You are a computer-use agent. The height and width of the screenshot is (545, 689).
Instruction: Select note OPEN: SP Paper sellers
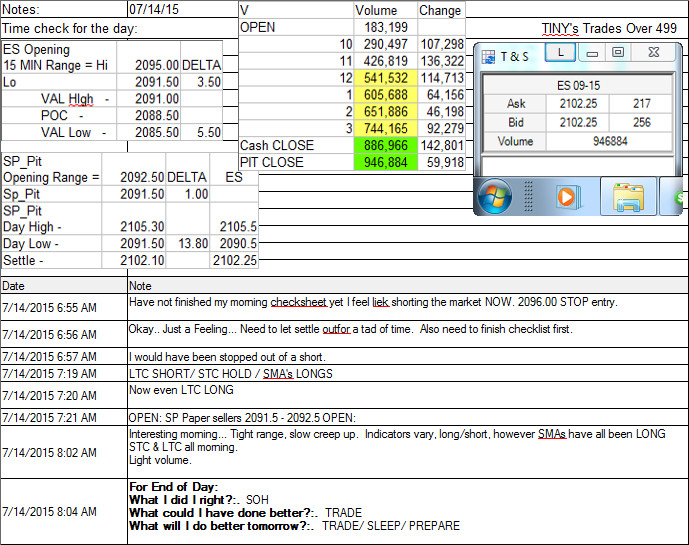[x=408, y=417]
